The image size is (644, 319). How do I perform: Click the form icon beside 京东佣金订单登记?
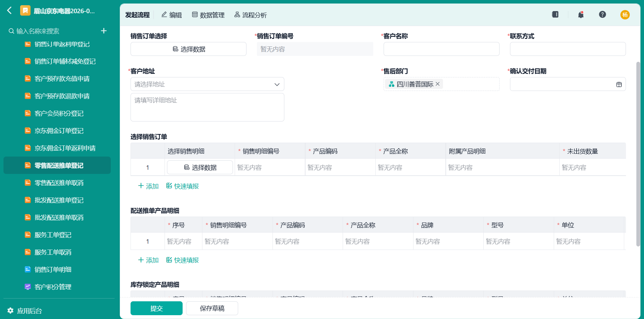point(28,131)
